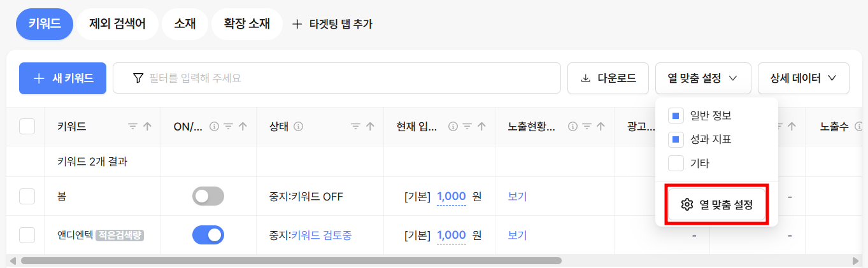The image size is (868, 268).
Task: Click the filter input field
Action: (x=337, y=78)
